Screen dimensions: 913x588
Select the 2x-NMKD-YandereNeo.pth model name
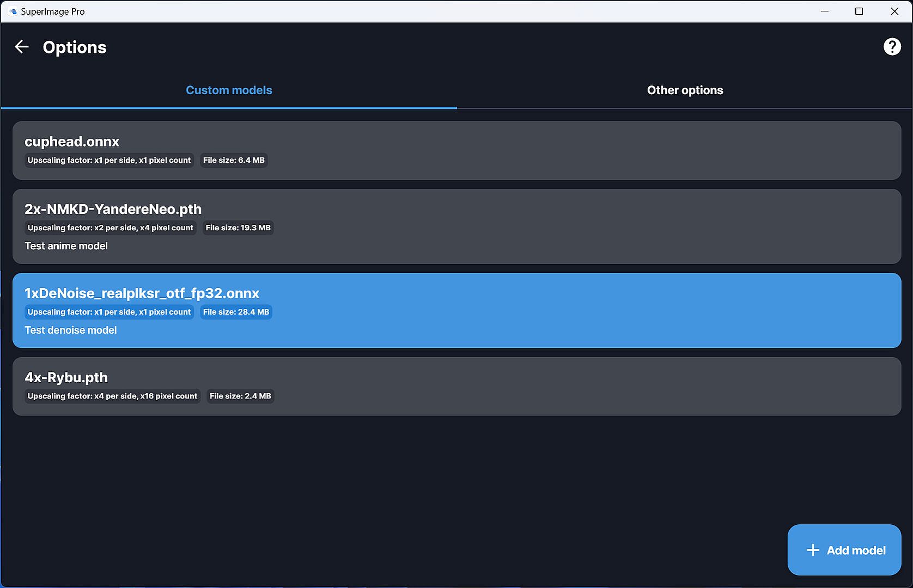[113, 209]
